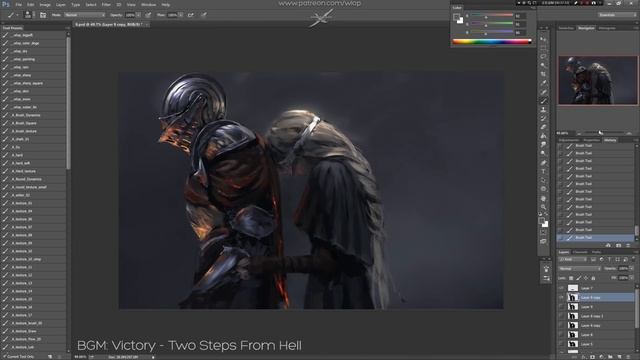Open the brush blend Mode dropdown
The height and width of the screenshot is (360, 640).
click(84, 15)
